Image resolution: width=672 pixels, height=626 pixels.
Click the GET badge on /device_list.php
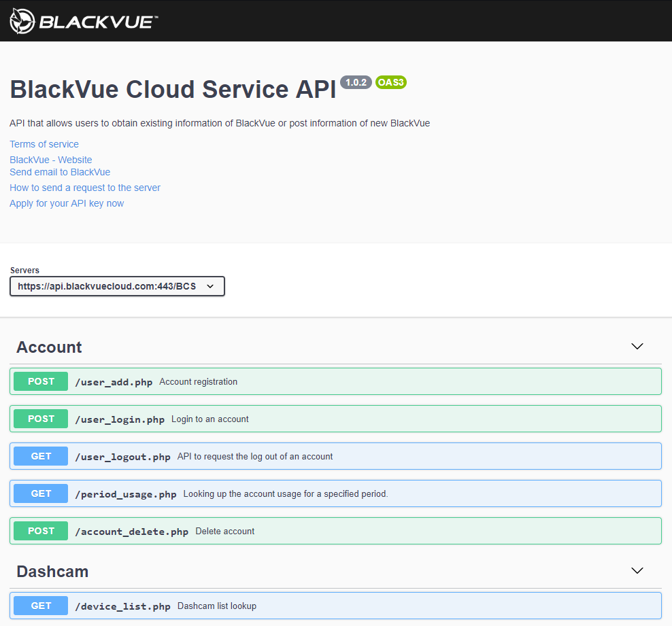coord(40,606)
